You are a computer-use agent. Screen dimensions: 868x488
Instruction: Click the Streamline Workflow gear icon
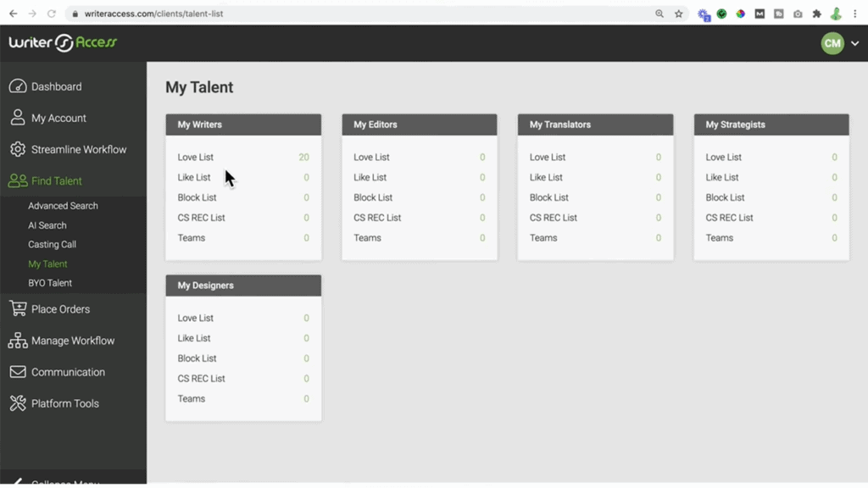pos(17,149)
